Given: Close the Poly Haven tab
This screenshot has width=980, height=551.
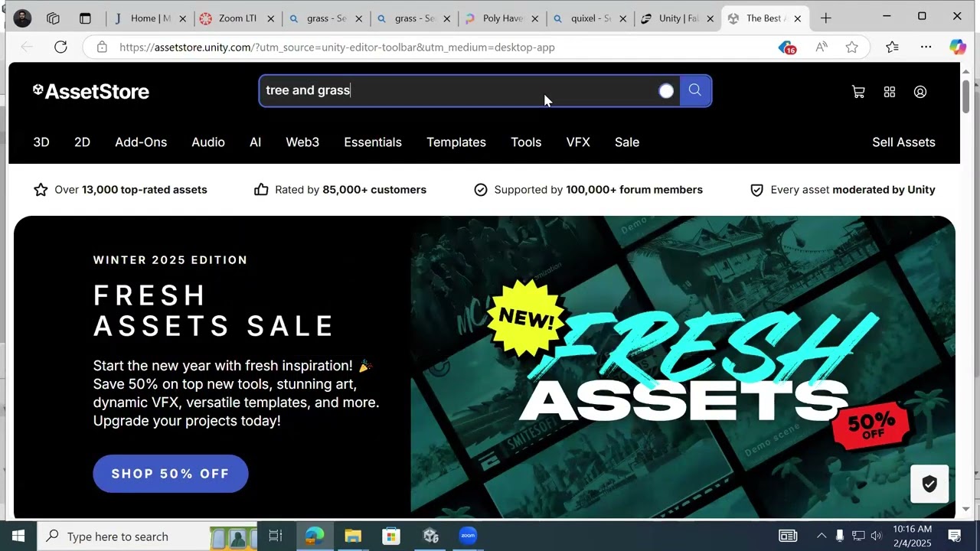Looking at the screenshot, I should point(535,18).
